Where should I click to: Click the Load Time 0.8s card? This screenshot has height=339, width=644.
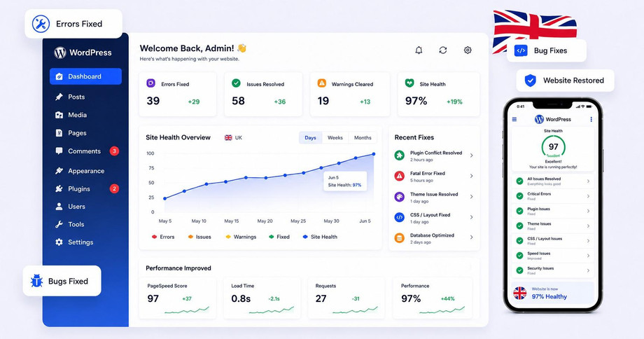(x=262, y=298)
